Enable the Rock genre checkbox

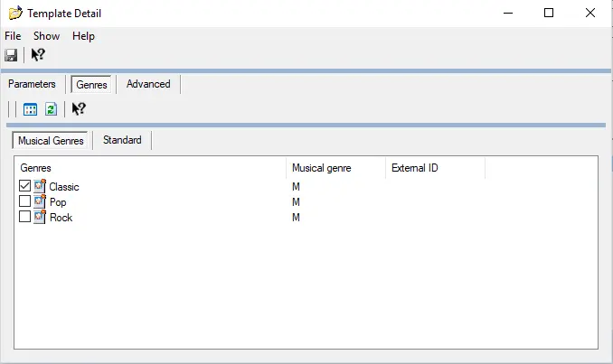(x=24, y=218)
